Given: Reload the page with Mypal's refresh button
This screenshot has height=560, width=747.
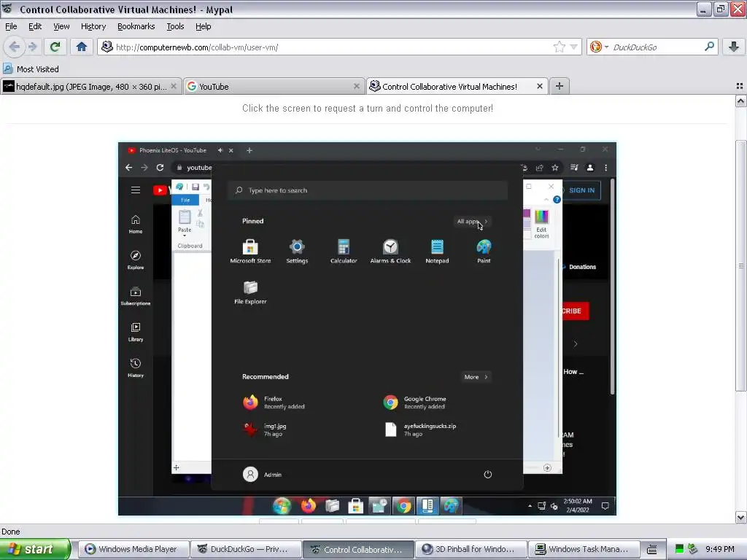Looking at the screenshot, I should point(55,47).
